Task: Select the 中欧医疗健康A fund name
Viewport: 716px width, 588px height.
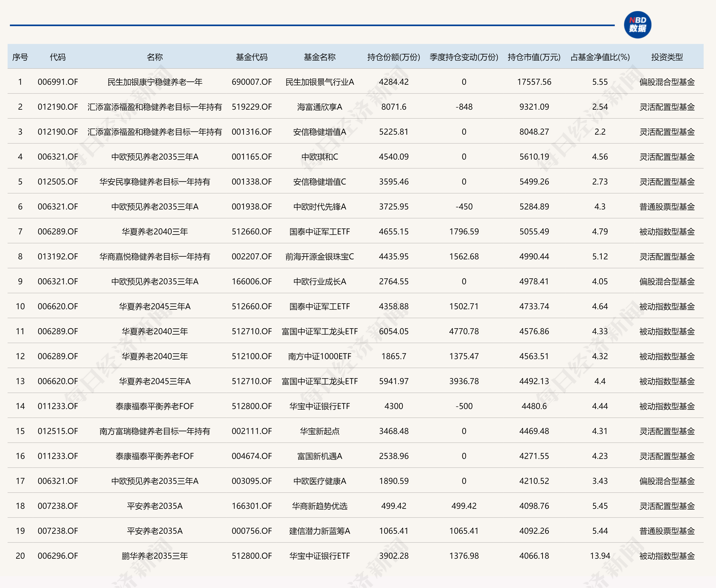Action: tap(320, 481)
